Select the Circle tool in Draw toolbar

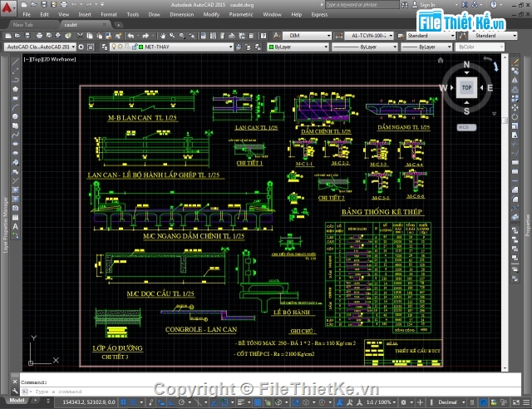15,116
